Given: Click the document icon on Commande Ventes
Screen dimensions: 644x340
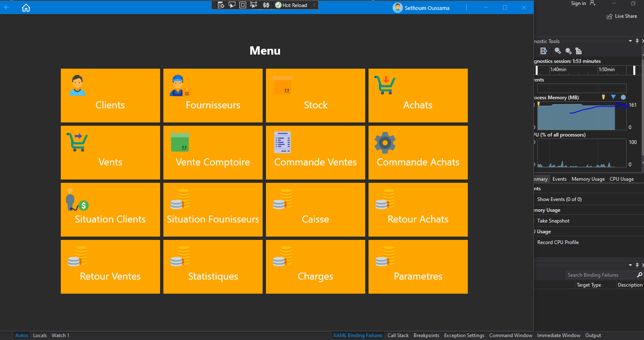Looking at the screenshot, I should [282, 142].
